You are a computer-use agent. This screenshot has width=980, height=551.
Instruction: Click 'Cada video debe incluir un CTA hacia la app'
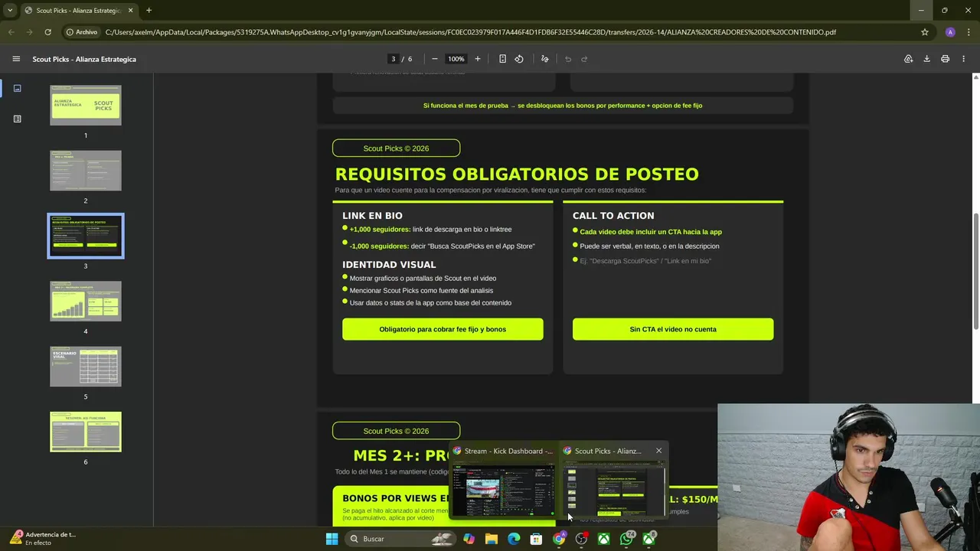point(651,232)
